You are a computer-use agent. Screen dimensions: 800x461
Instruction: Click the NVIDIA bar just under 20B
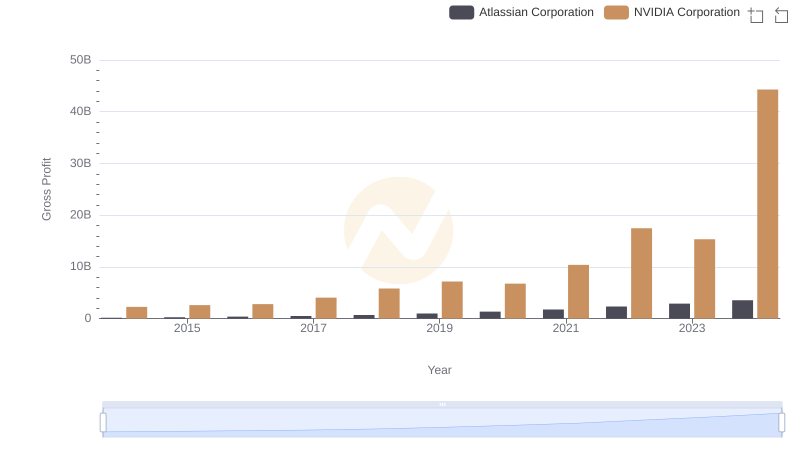(x=641, y=273)
